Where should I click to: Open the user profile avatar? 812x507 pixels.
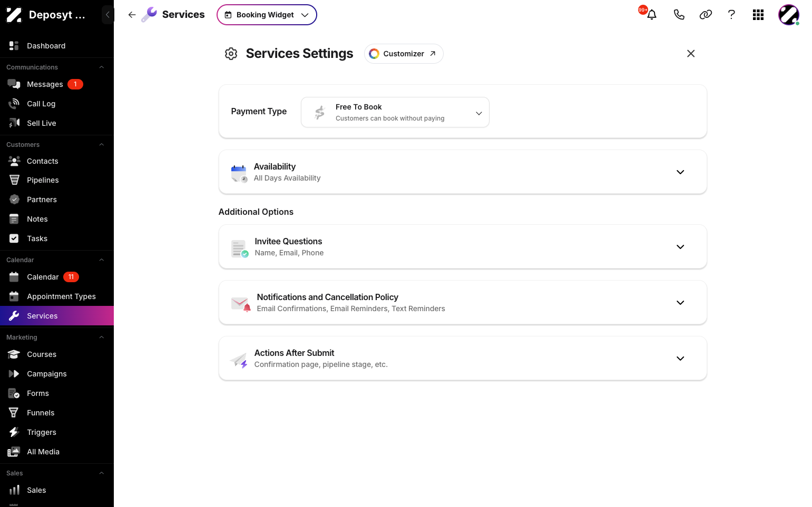(789, 15)
